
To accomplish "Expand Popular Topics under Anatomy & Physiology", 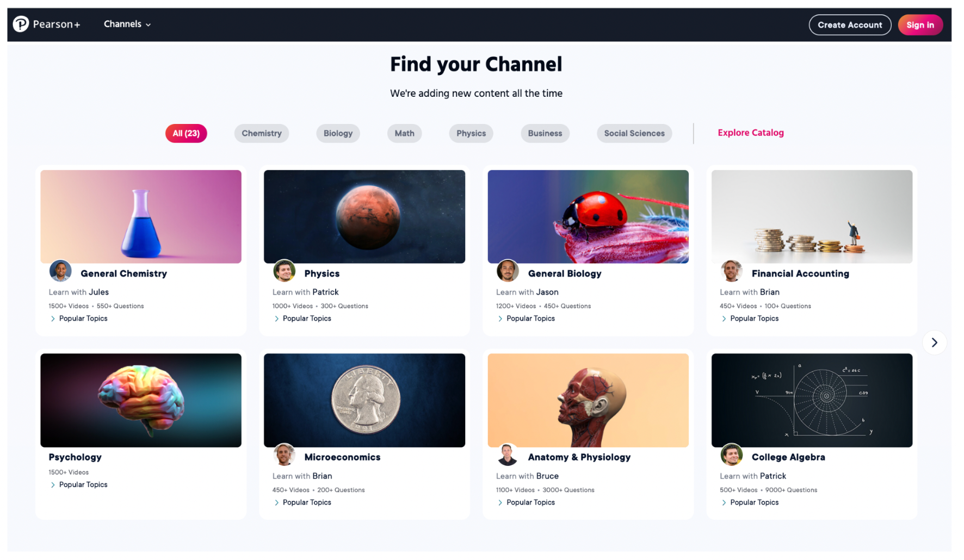I will 526,502.
